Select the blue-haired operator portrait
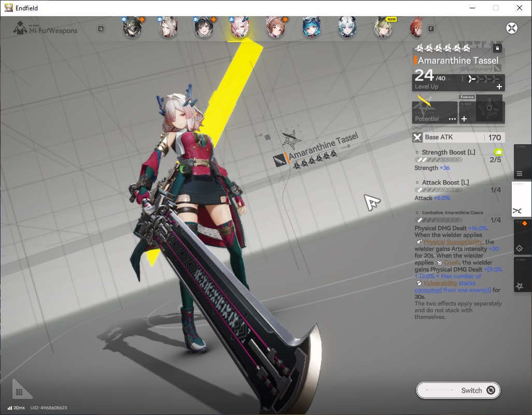This screenshot has height=415, width=532. point(312,28)
